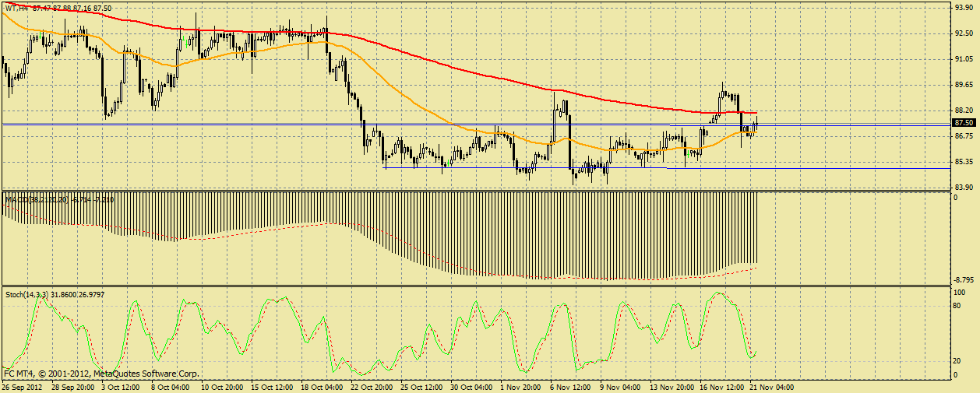Click the 83.90 price axis label
Image resolution: width=980 pixels, height=393 pixels.
coord(964,188)
